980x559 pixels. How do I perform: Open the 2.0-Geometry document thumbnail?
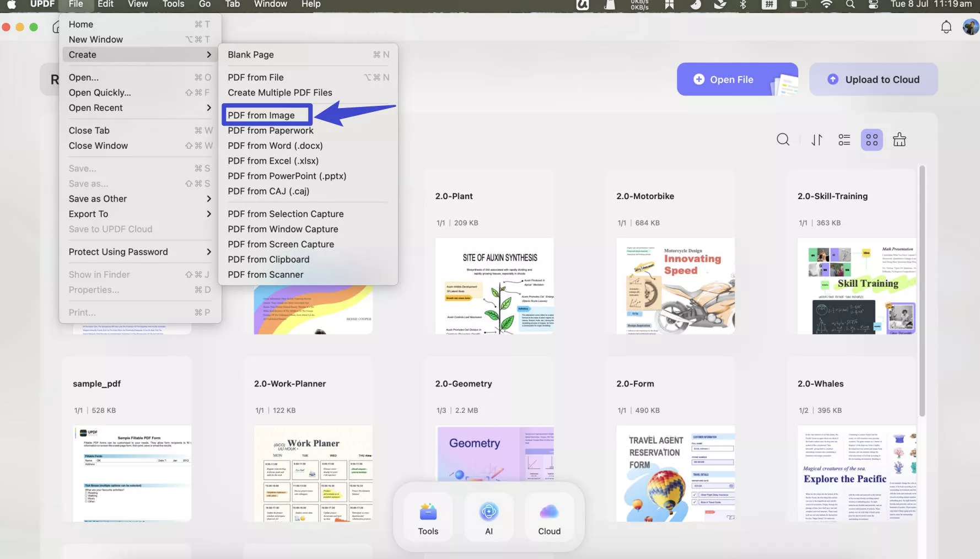pos(494,453)
